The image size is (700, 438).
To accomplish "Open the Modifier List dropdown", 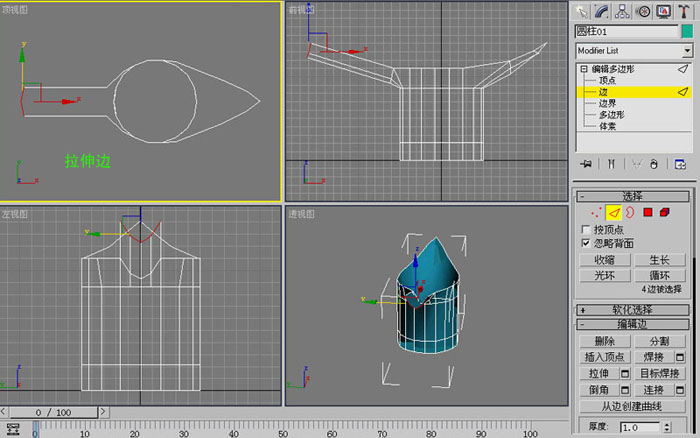I will (x=687, y=50).
